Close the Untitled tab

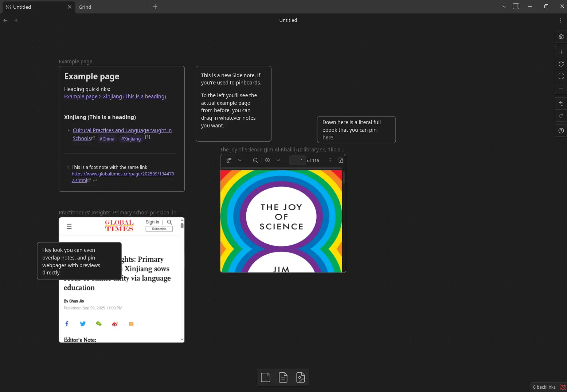tap(70, 7)
